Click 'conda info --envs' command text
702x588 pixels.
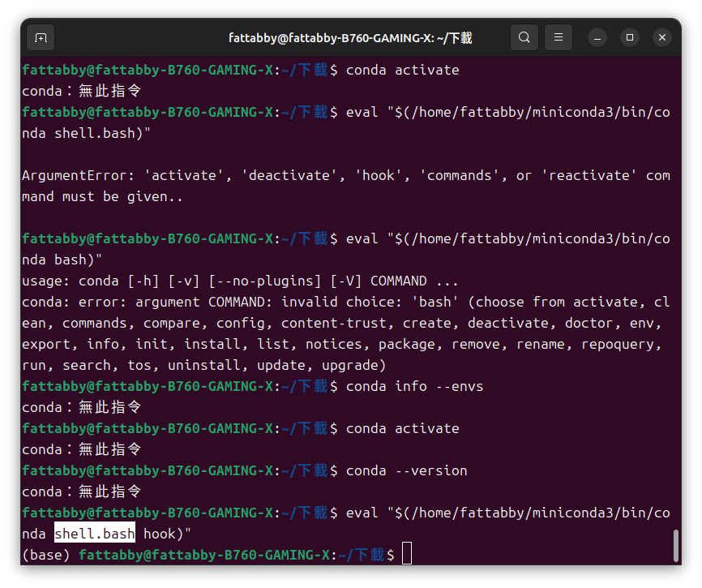tap(414, 386)
